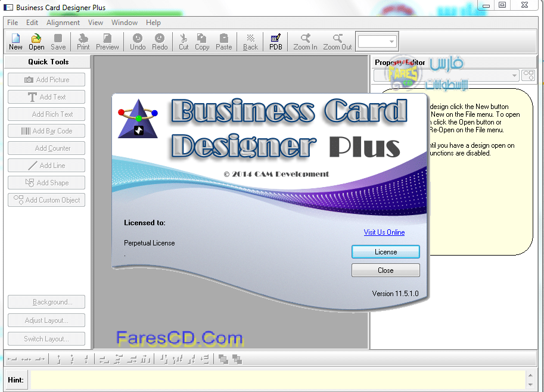Click the New design toolbar icon
The height and width of the screenshot is (392, 544).
[x=15, y=42]
